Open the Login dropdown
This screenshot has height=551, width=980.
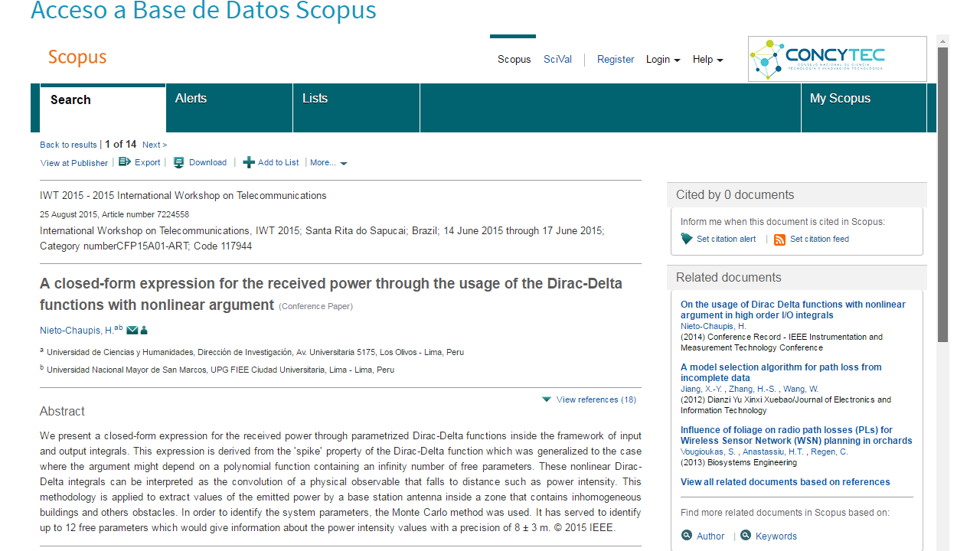click(x=663, y=60)
